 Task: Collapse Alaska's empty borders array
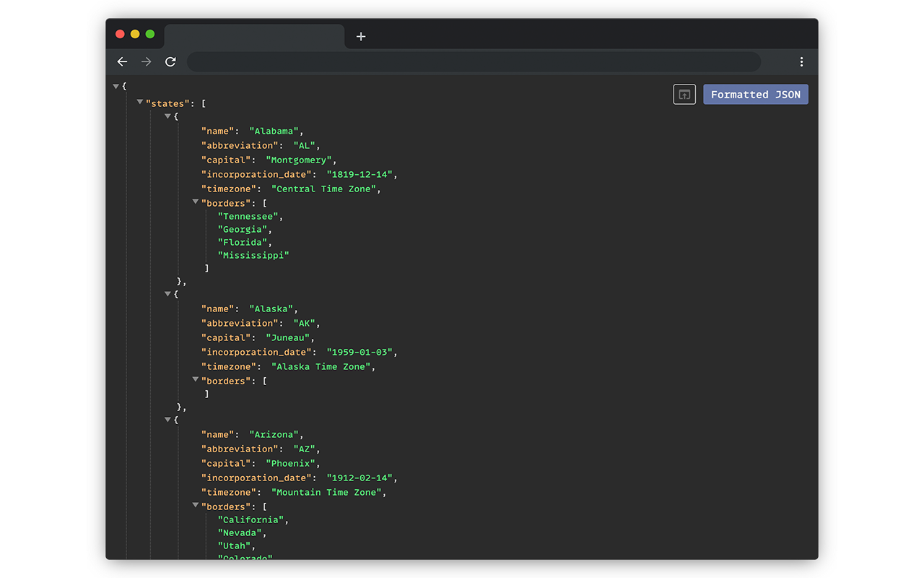point(196,379)
